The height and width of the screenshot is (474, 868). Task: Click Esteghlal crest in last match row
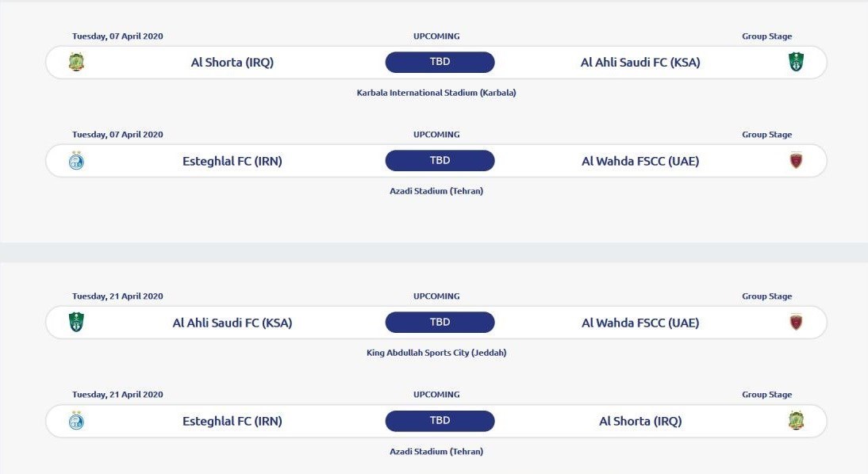click(x=77, y=421)
